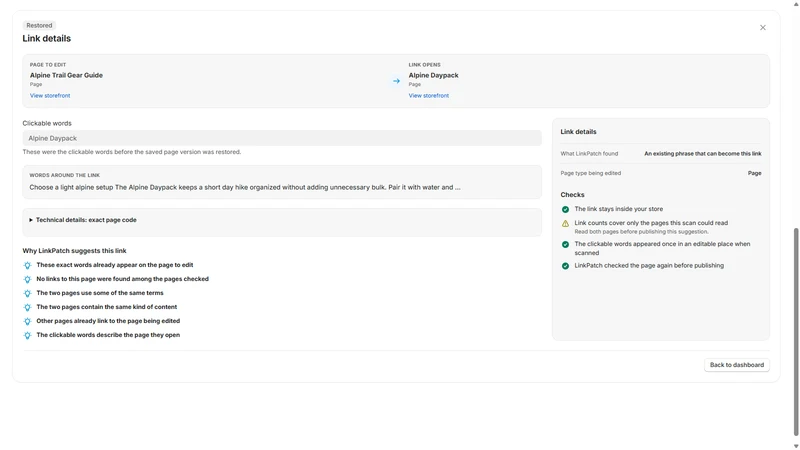The height and width of the screenshot is (450, 800).
Task: Click the 'Alpine Trail Gear Guide' title
Action: tap(66, 75)
